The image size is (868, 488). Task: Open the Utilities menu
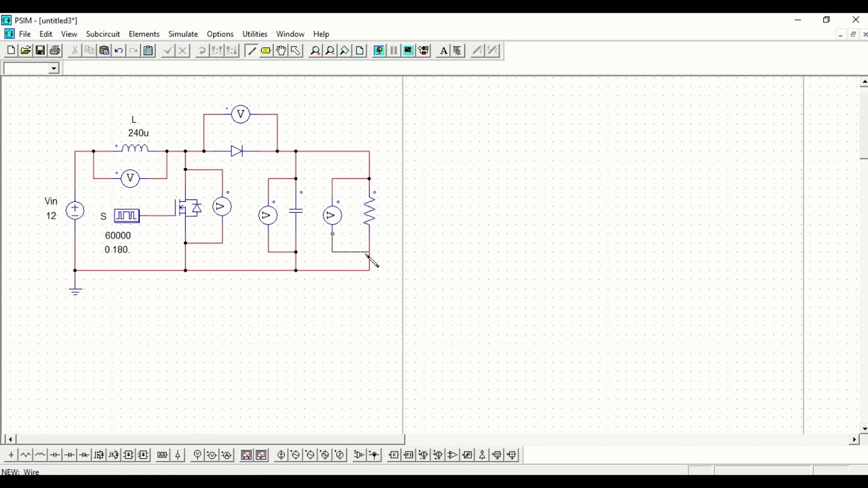click(255, 34)
